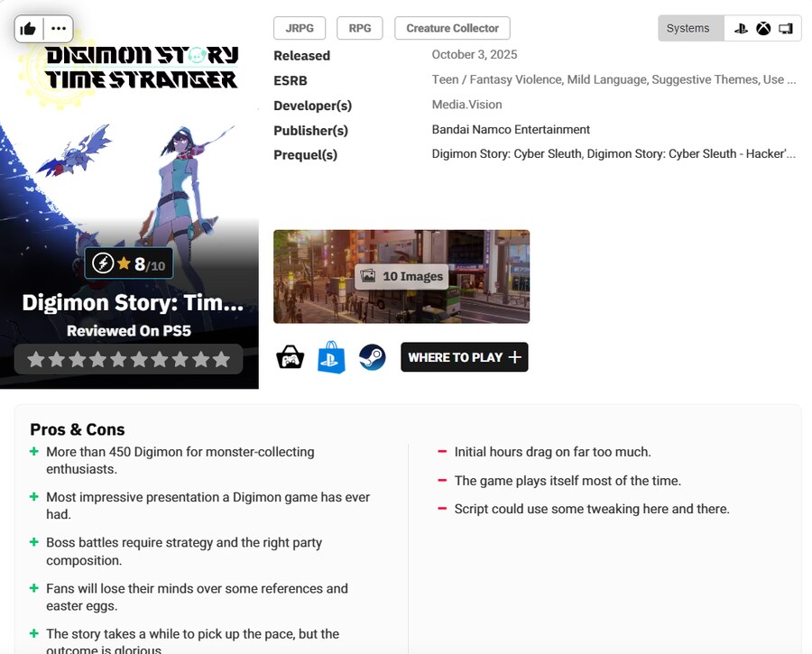
Task: Expand the truncated ESRB rating text
Action: point(614,79)
